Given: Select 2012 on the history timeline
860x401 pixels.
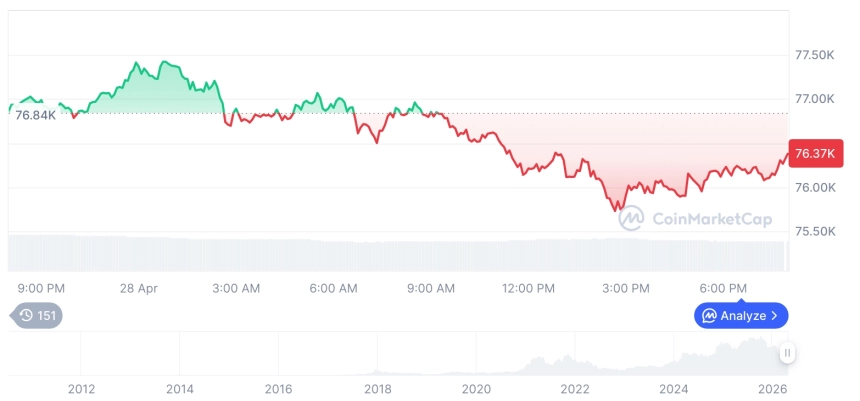Looking at the screenshot, I should (81, 389).
